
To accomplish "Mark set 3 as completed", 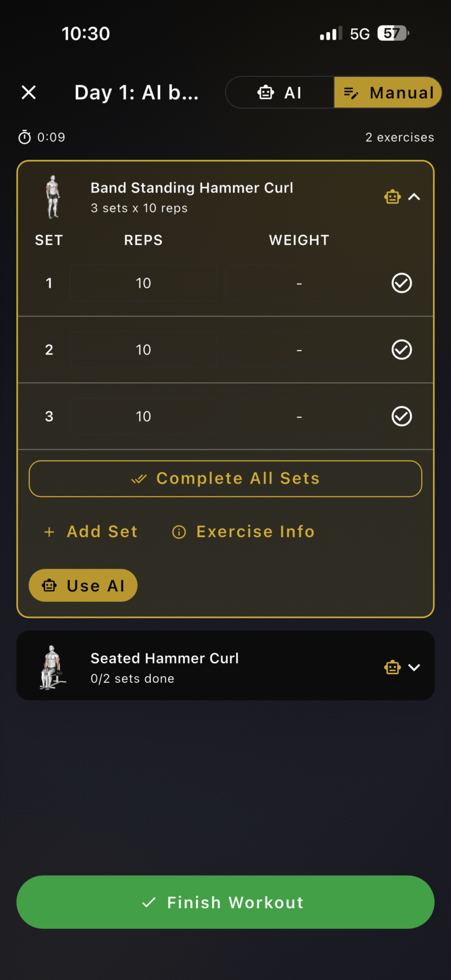I will (402, 416).
